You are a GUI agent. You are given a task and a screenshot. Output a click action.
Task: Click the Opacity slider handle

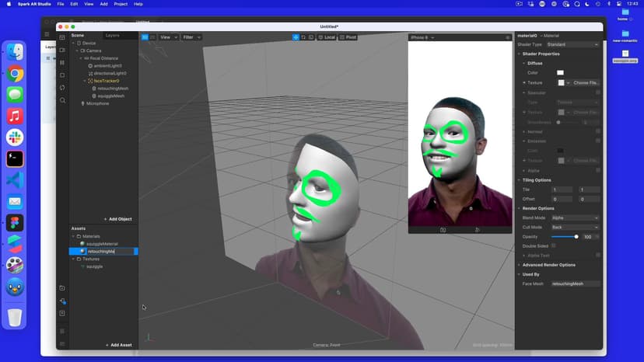click(x=576, y=237)
